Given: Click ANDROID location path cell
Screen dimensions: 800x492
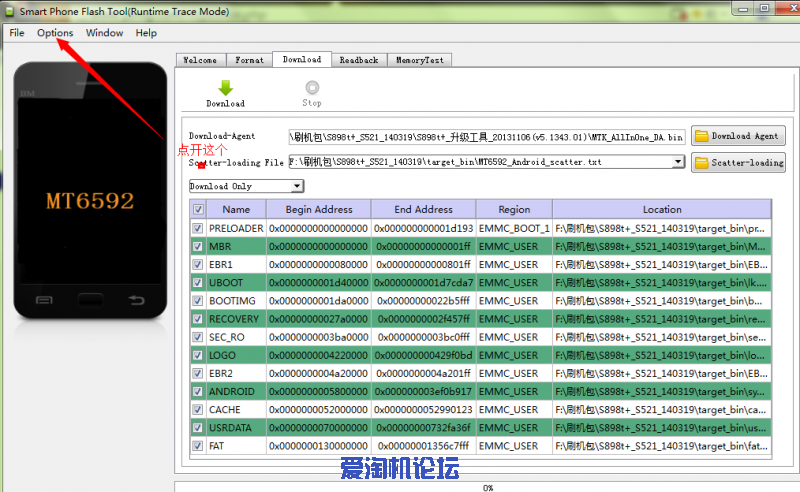Looking at the screenshot, I should tap(662, 391).
